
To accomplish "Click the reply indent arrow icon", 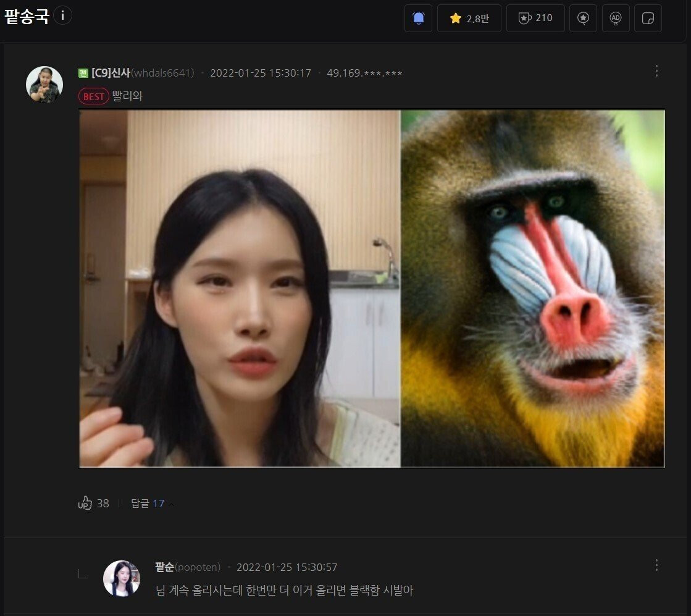I will click(x=83, y=573).
